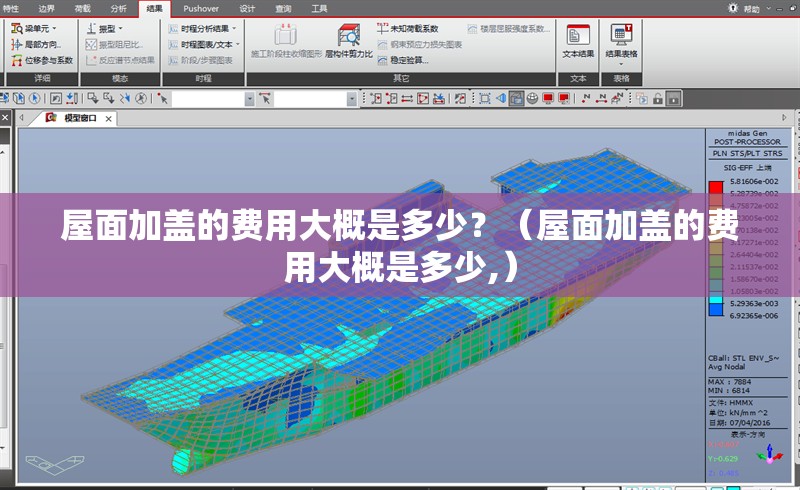
Task: Click the blue down-arrow with red dots icon
Action: click(72, 98)
